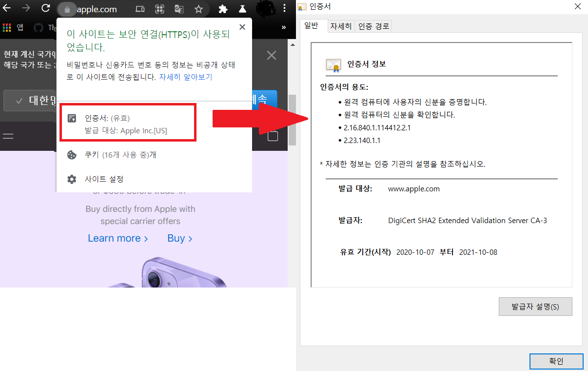Click the QR code icon in address bar
The height and width of the screenshot is (371, 588).
(x=159, y=9)
